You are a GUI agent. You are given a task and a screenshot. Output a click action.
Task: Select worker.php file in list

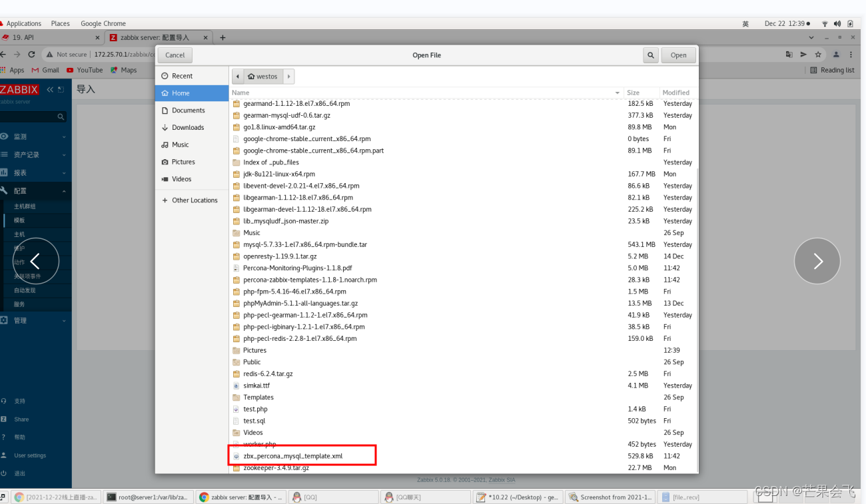(x=464, y=444)
